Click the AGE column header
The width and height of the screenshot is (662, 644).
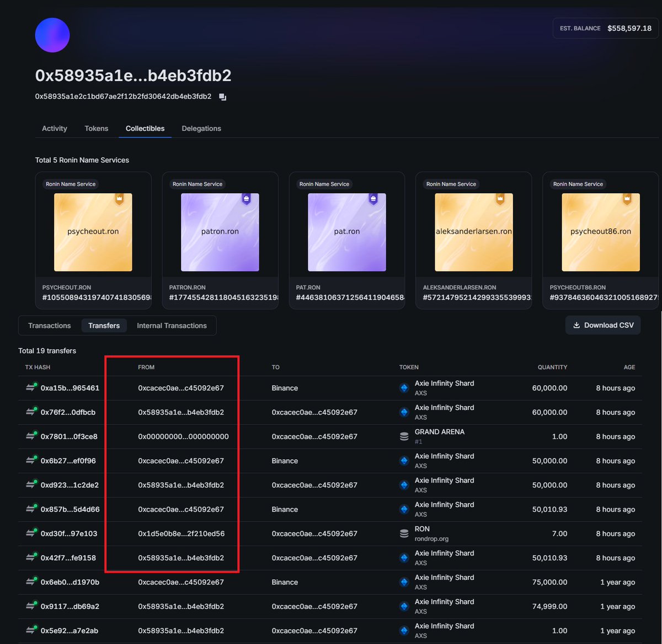click(x=629, y=367)
